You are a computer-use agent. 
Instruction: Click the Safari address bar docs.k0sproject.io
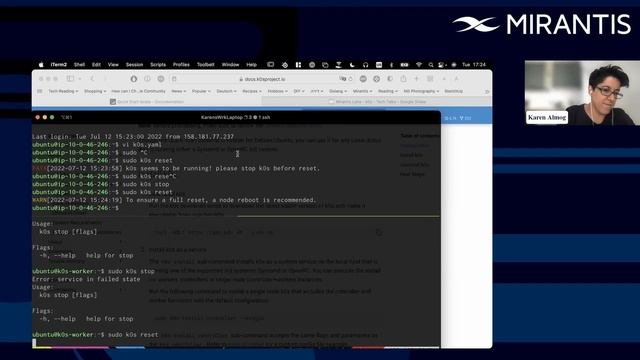[265, 79]
